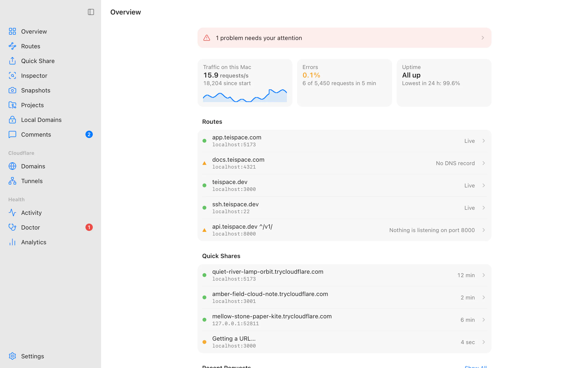The image size is (588, 368).
Task: Open quiet-river-lamp-orbit share chevron
Action: [483, 275]
